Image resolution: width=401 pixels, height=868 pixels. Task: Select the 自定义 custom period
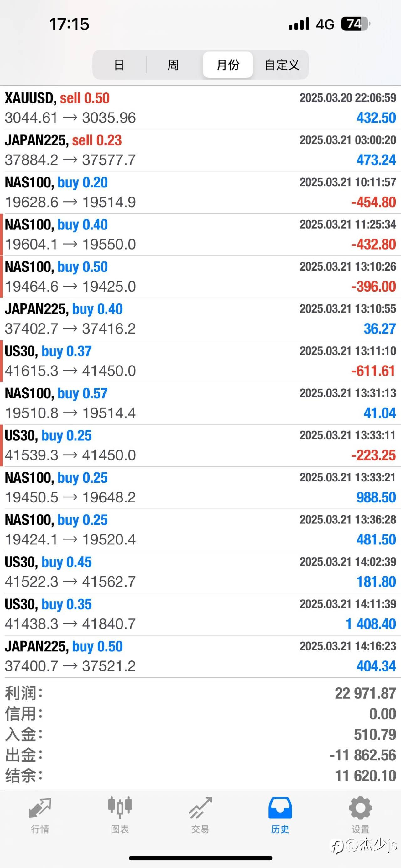(x=281, y=65)
